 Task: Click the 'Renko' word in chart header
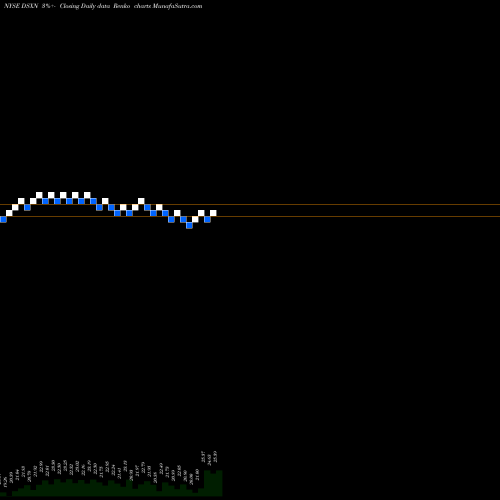(121, 6)
